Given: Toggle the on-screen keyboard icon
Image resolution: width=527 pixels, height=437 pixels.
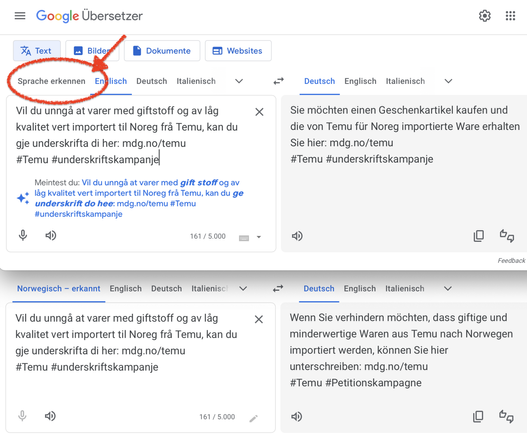Looking at the screenshot, I should tap(244, 238).
